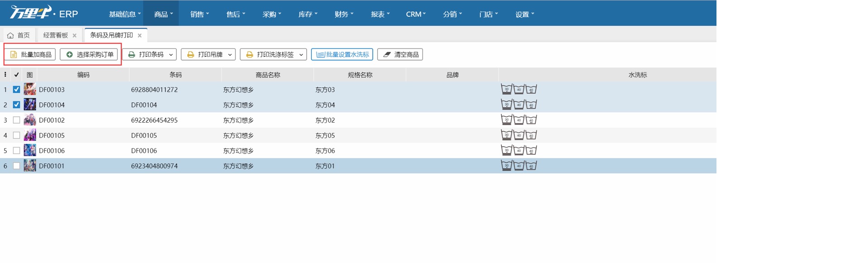Open thumbnail image of DF00102
Viewport: 868px width, 263px height.
click(30, 120)
